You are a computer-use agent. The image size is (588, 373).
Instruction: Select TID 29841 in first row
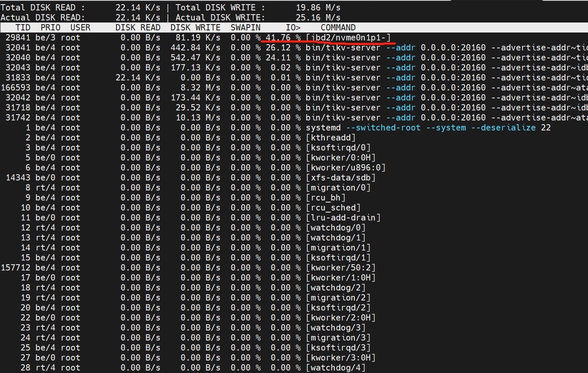[18, 38]
